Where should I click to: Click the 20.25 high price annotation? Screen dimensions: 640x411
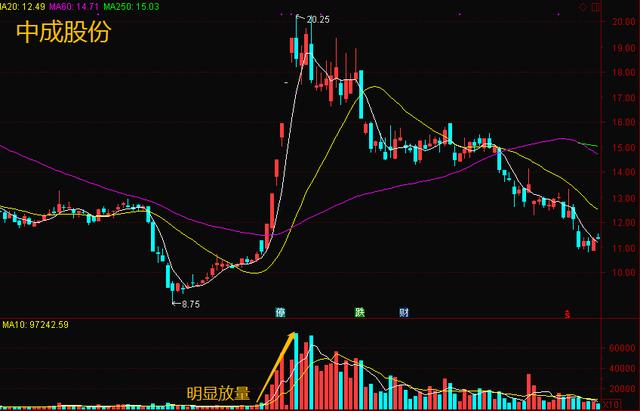coord(318,19)
